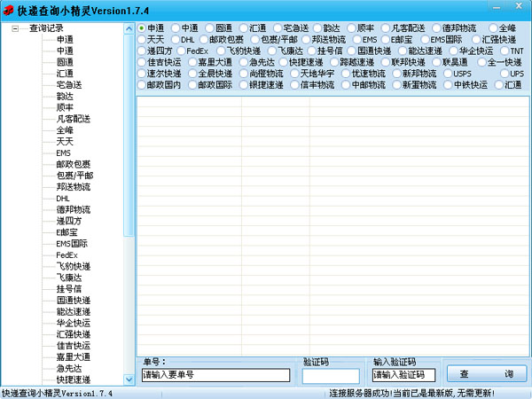Viewport: 532px width, 399px height.
Task: Pick 银捷速递 radio button
Action: 244,85
